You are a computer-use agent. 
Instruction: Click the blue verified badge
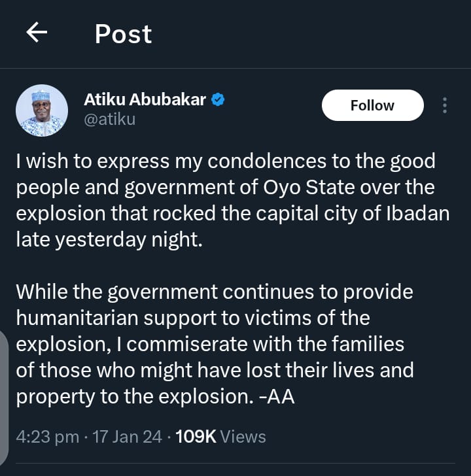click(219, 100)
